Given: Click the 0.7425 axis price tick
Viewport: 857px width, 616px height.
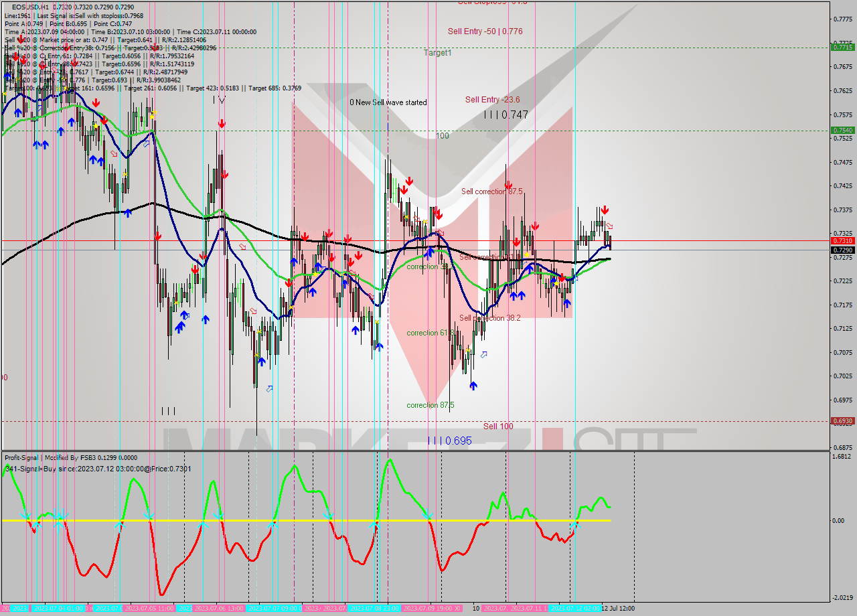Looking at the screenshot, I should click(842, 185).
